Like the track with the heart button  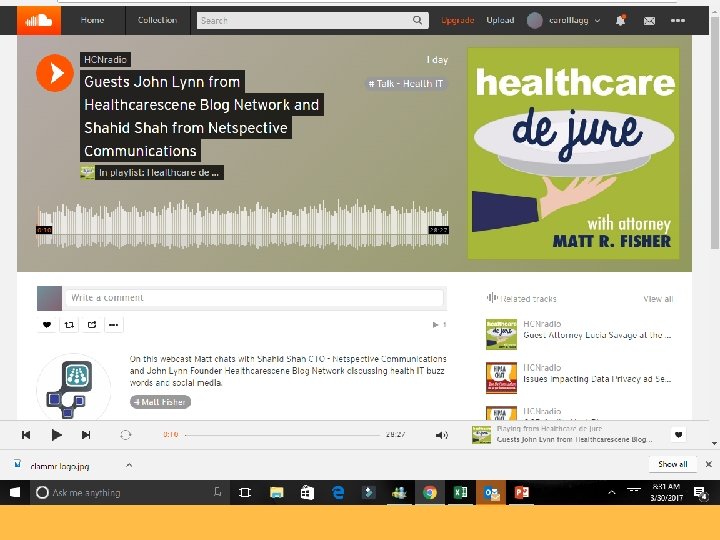(x=47, y=325)
